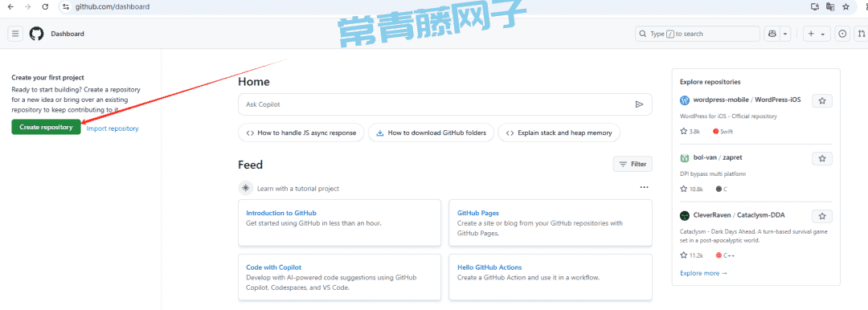
Task: Click the 10.8k star count for zapret
Action: [691, 189]
